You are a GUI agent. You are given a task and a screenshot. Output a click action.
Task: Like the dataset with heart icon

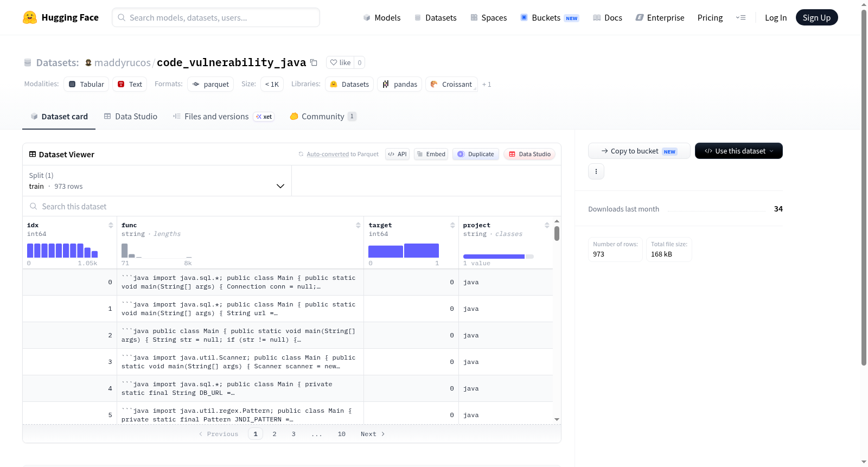click(x=340, y=62)
